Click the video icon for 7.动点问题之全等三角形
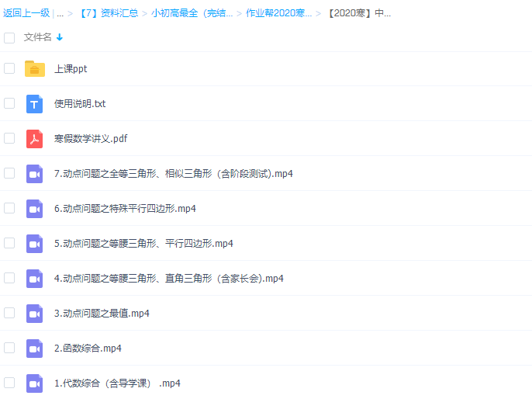The width and height of the screenshot is (532, 399). [34, 173]
